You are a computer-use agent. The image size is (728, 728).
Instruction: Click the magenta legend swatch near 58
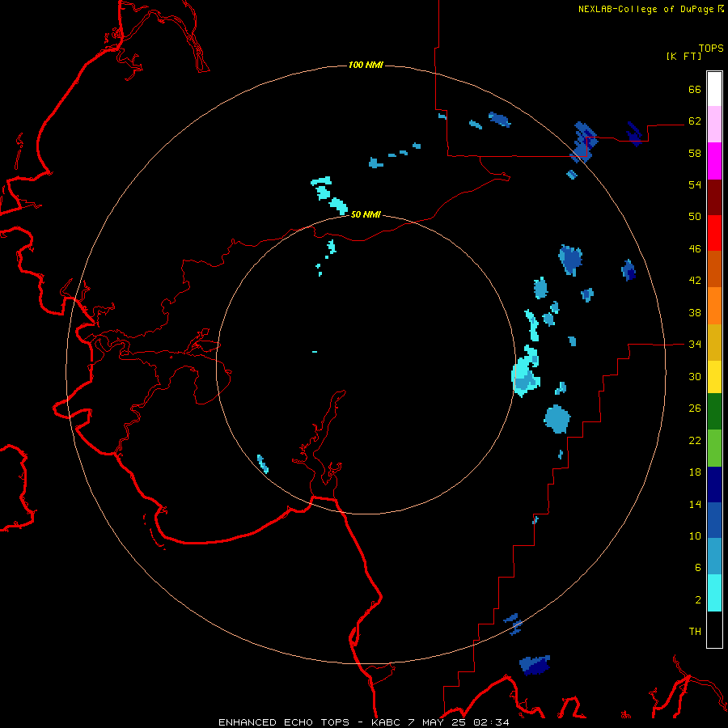tap(714, 161)
